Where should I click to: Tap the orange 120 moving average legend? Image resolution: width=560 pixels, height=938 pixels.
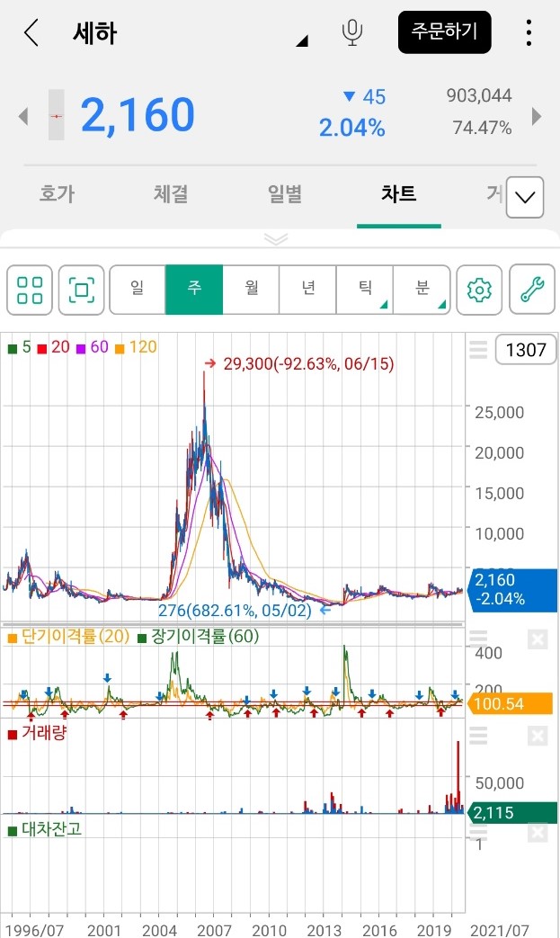click(136, 347)
